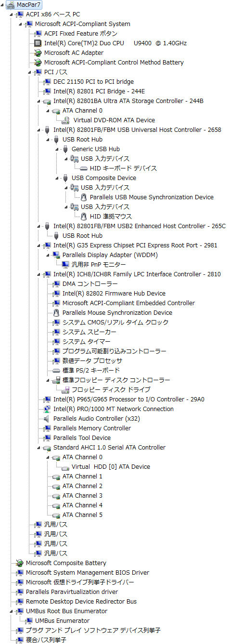Click the 汎用非 PnP モニター monitor icon
The image size is (228, 644).
click(66, 265)
